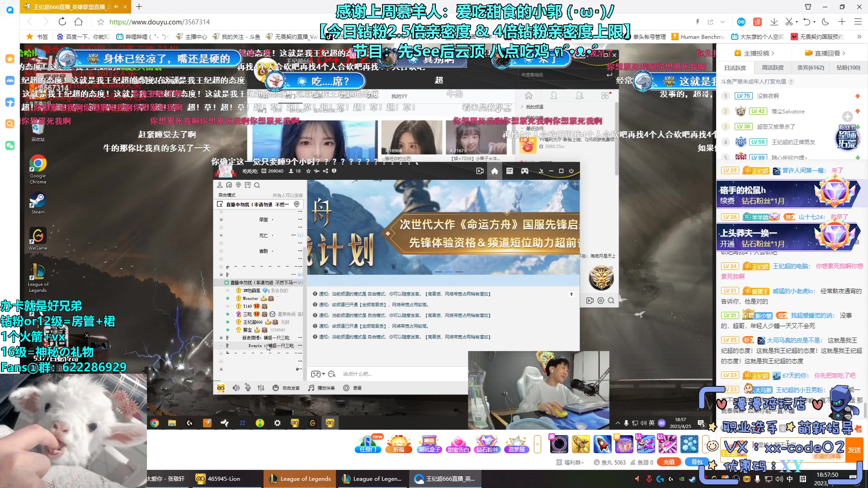Select the red rocket gift icon
The width and height of the screenshot is (868, 488).
point(602,444)
